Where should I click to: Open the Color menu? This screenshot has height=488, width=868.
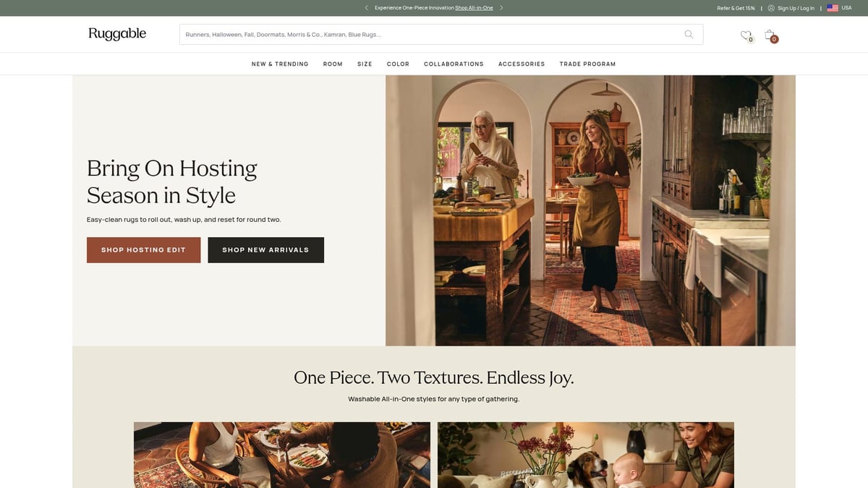398,64
